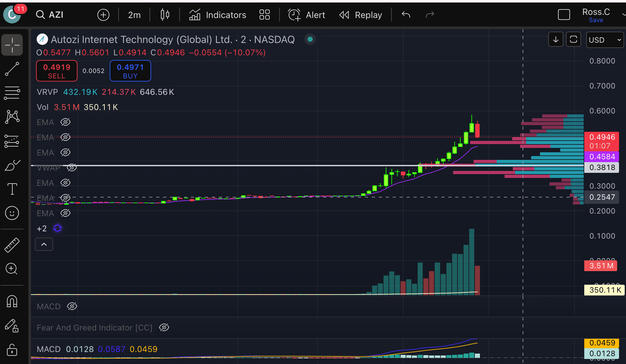Activate the magnet snap mode
Screen dimensions: 626x364
coord(12,301)
